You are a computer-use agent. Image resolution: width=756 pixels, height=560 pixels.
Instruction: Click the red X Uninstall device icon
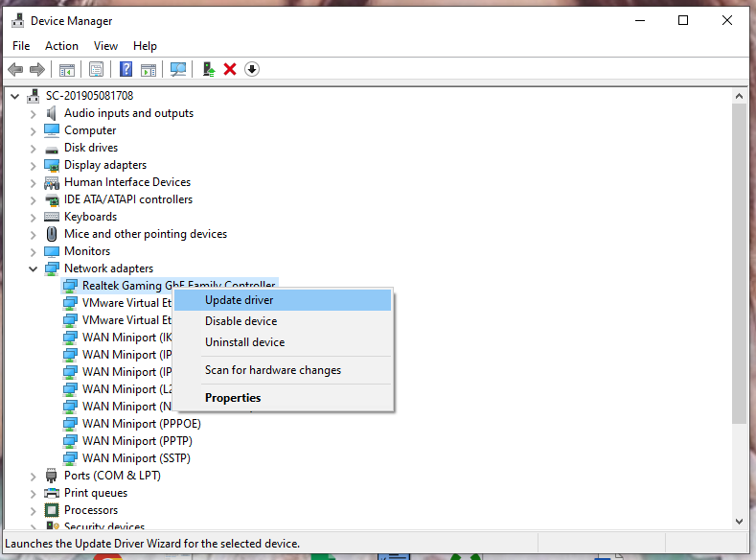point(230,69)
